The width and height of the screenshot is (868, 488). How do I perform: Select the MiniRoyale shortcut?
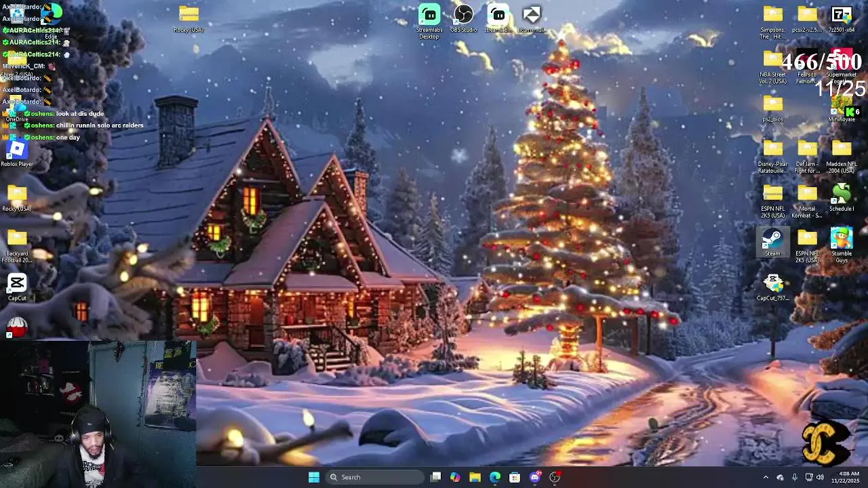click(x=842, y=108)
